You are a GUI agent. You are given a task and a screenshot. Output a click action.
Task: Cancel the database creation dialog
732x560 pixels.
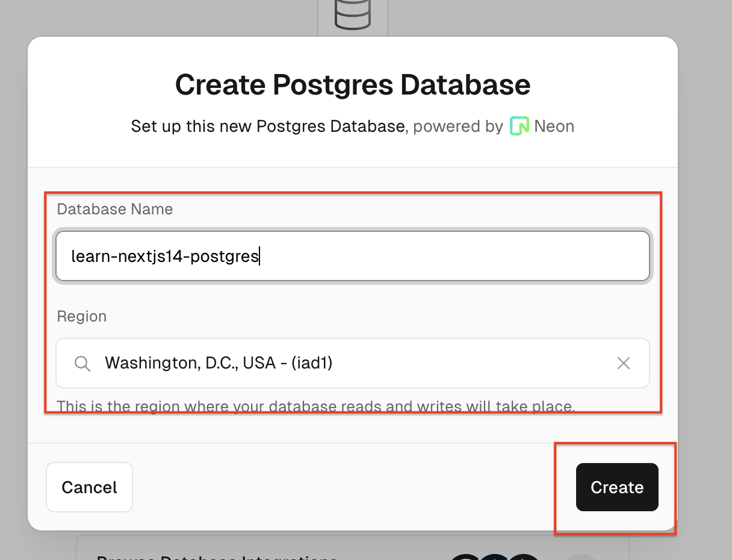pos(89,487)
